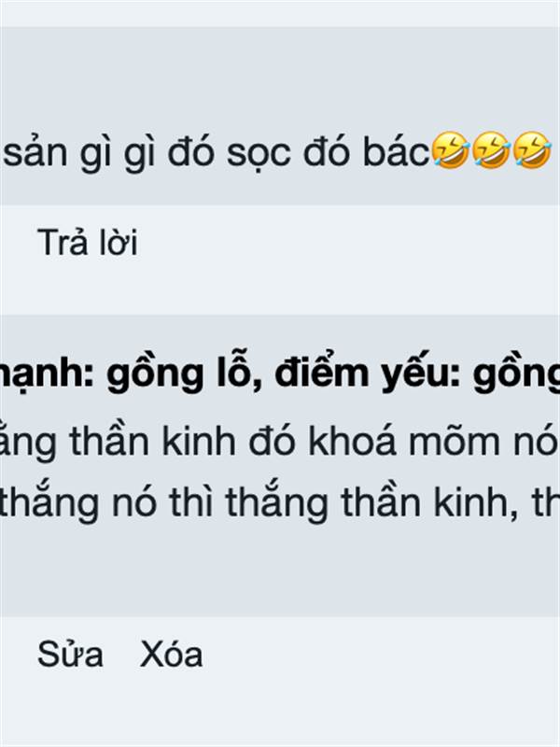
Task: Click the middle rolling-laughing emoji
Action: (x=492, y=150)
